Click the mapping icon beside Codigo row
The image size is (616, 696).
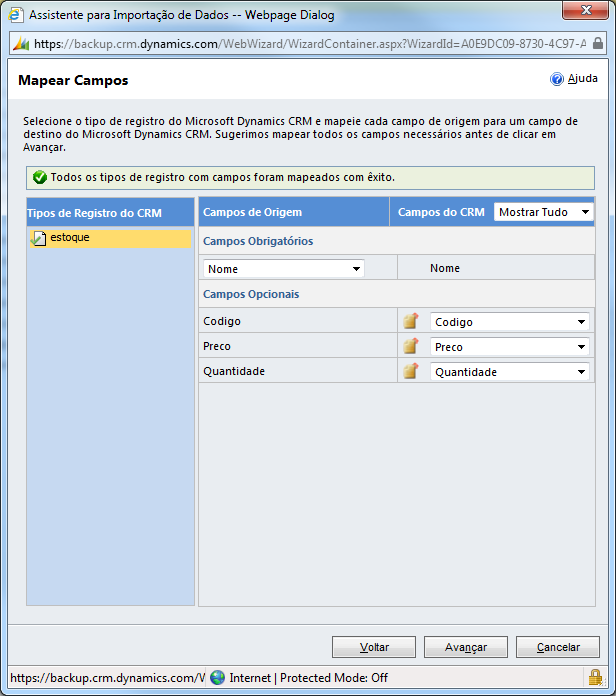click(x=410, y=322)
